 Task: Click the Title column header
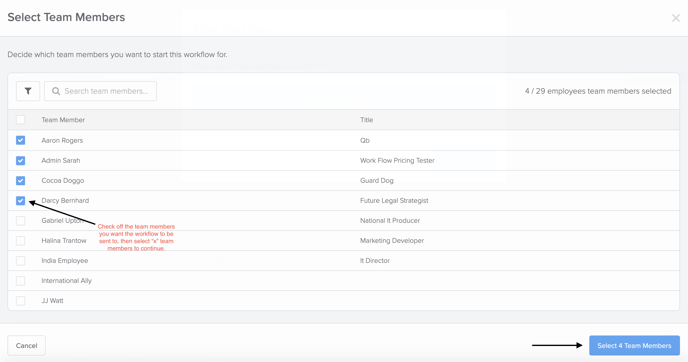pos(366,120)
